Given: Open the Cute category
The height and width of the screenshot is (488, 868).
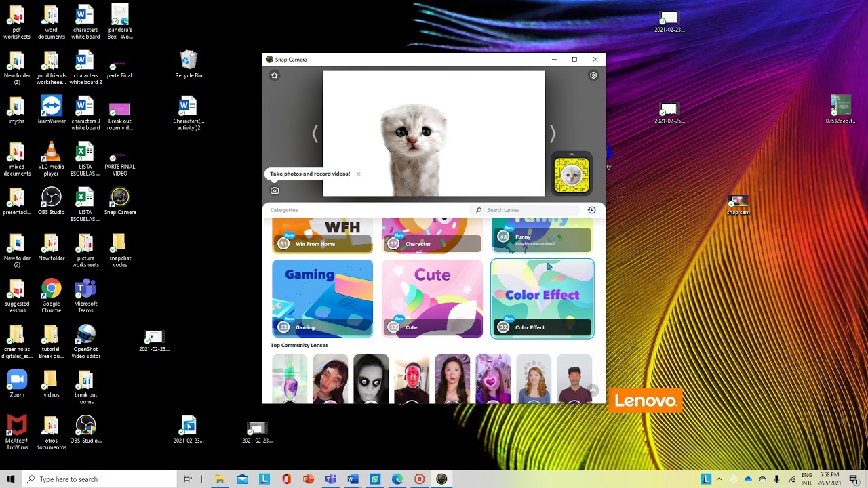Looking at the screenshot, I should coord(432,298).
